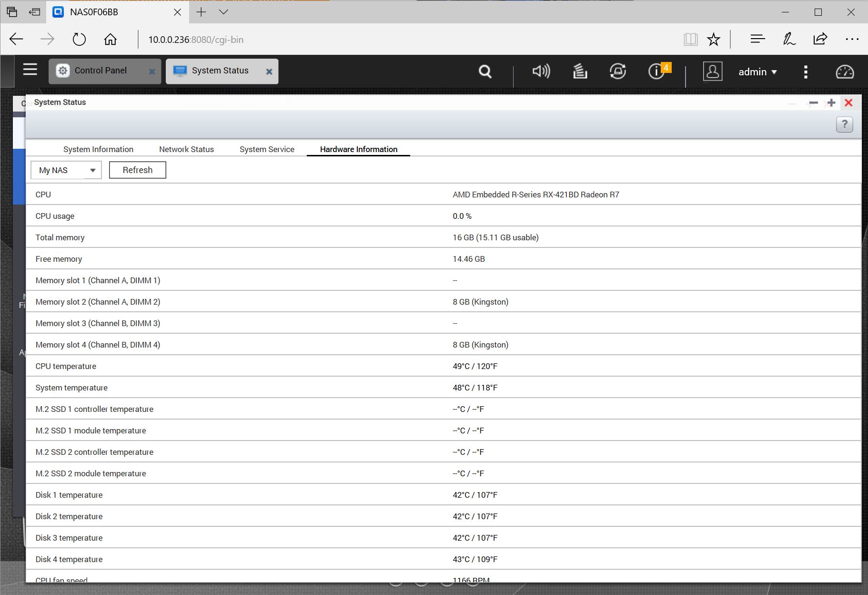Open browser settings ellipsis menu
The image size is (868, 595).
(852, 39)
